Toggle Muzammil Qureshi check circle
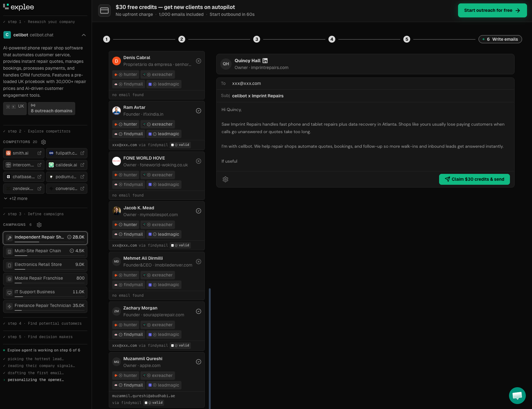This screenshot has height=409, width=532. coord(199,362)
